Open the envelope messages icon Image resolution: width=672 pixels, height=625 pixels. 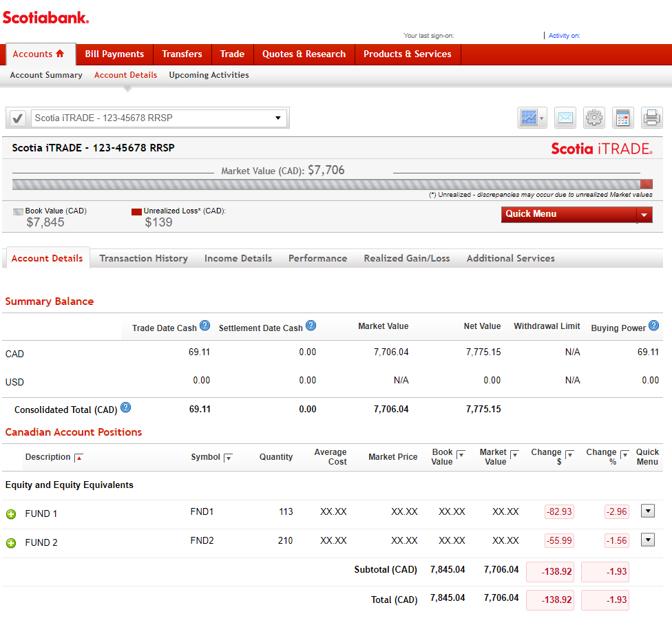565,118
